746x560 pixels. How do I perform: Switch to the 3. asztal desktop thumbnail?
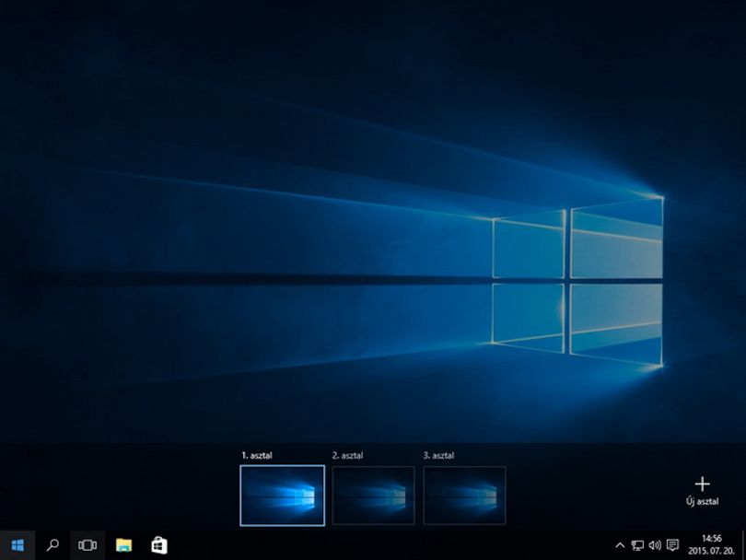coord(464,496)
